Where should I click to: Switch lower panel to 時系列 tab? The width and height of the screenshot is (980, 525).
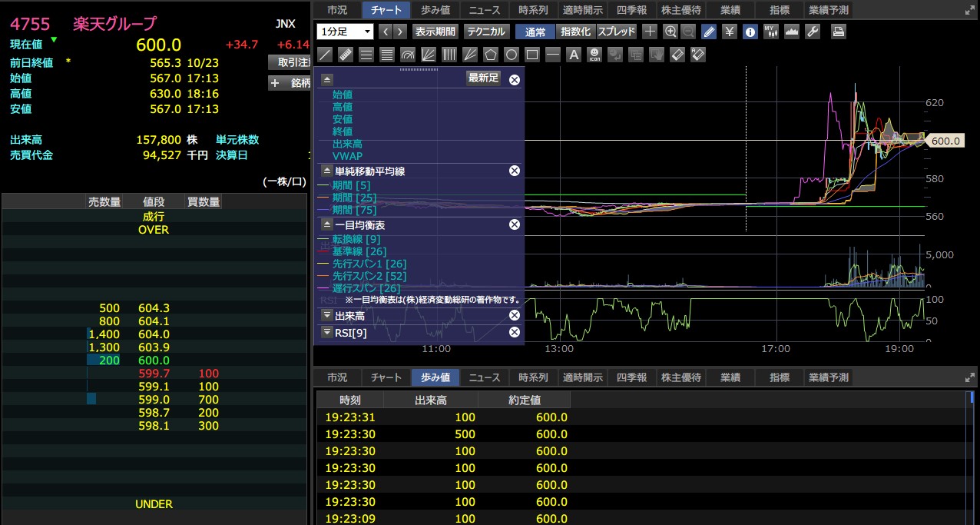click(534, 377)
